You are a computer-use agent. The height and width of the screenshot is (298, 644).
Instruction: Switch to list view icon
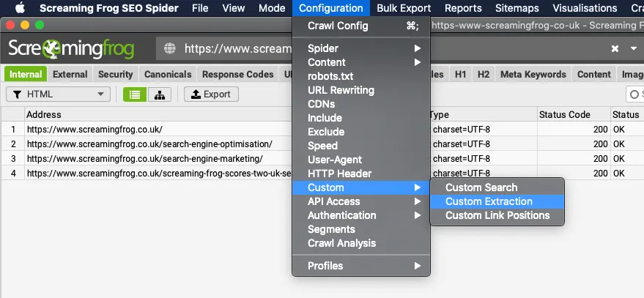(x=134, y=94)
